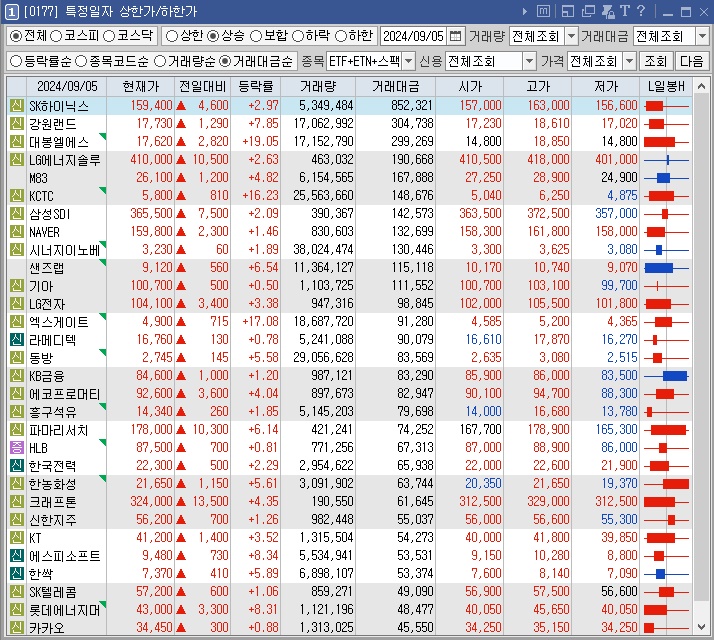
Task: Click the 신 badge next to KT
Action: click(x=17, y=538)
